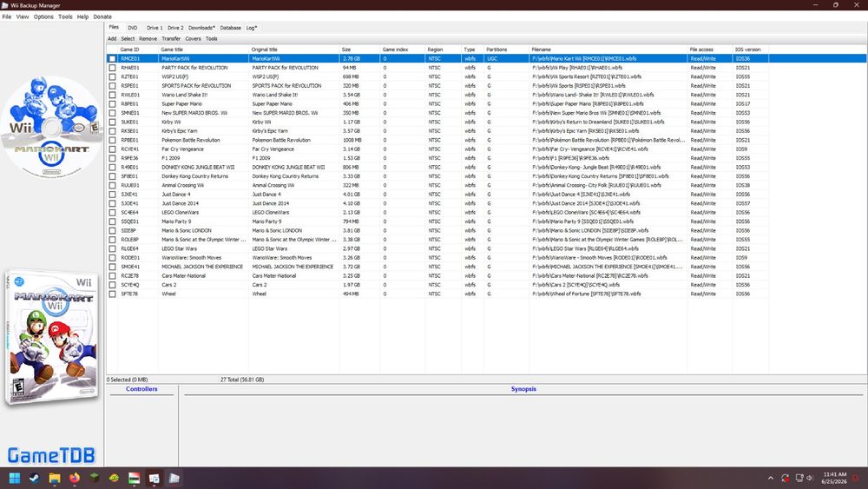
Task: Open the Windows Start menu
Action: pos(15,478)
